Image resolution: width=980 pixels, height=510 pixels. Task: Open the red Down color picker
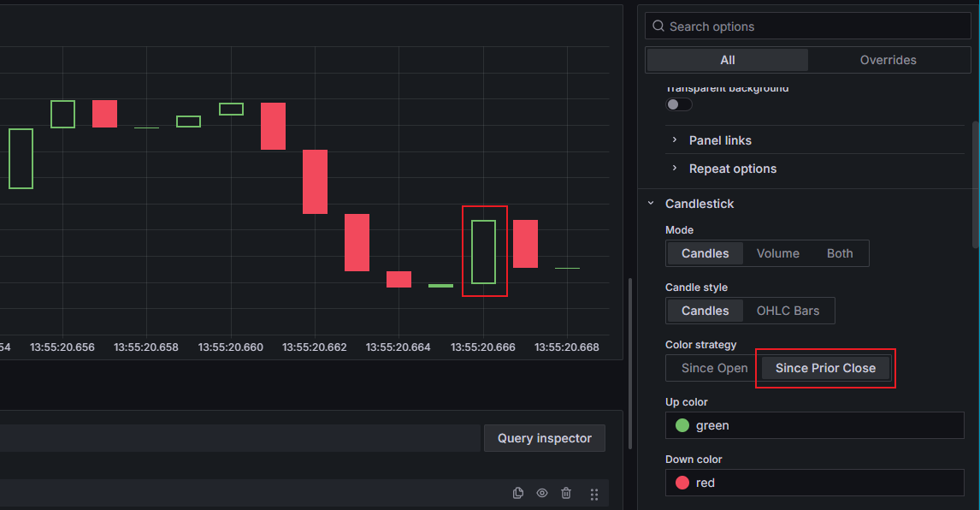click(x=814, y=483)
